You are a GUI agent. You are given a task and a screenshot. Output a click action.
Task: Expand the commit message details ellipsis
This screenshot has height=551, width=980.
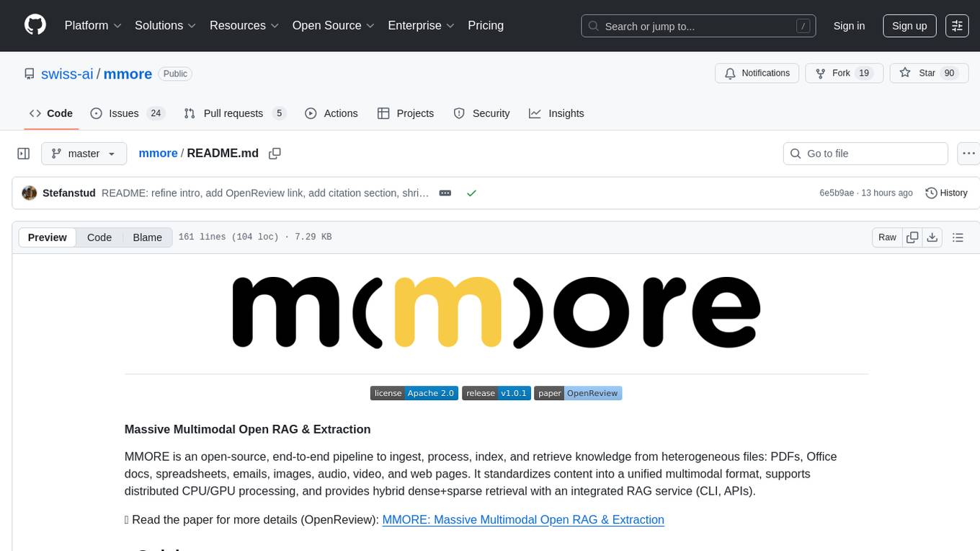point(445,193)
